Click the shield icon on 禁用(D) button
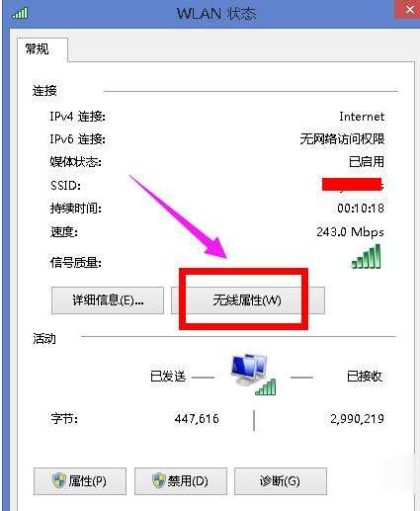The height and width of the screenshot is (511, 420). (x=159, y=480)
